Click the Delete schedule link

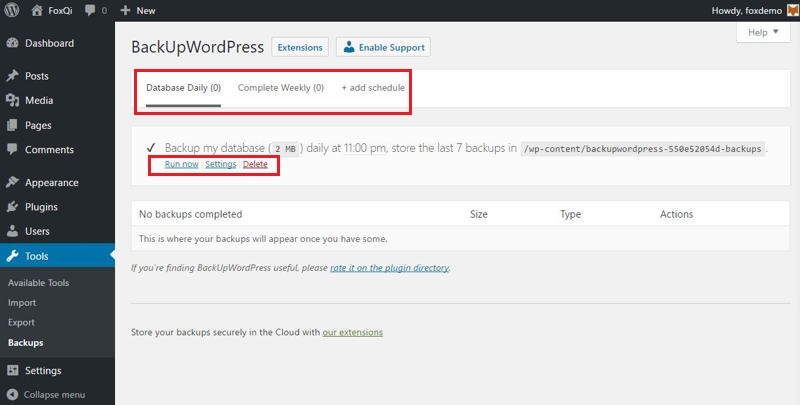pos(255,164)
